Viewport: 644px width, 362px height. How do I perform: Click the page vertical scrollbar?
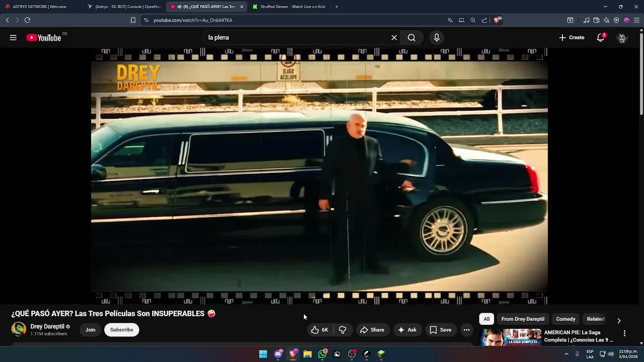pyautogui.click(x=641, y=73)
